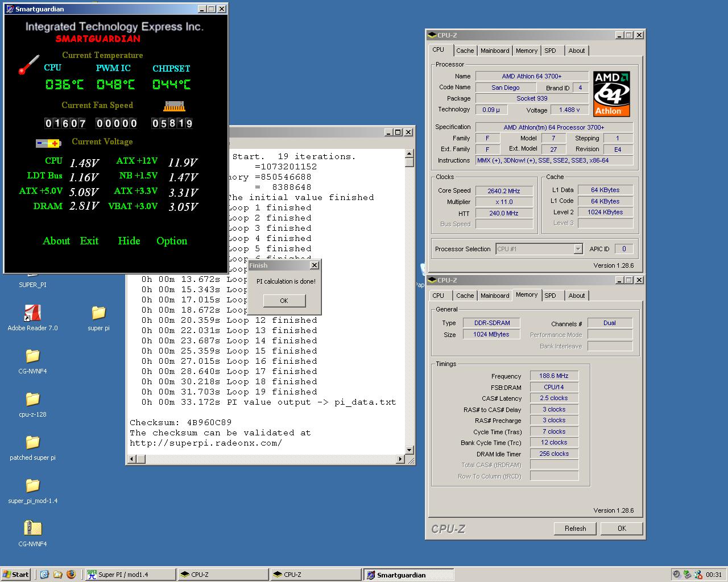Hide the Smartguardian window via Hide
The height and width of the screenshot is (582, 728).
point(129,241)
